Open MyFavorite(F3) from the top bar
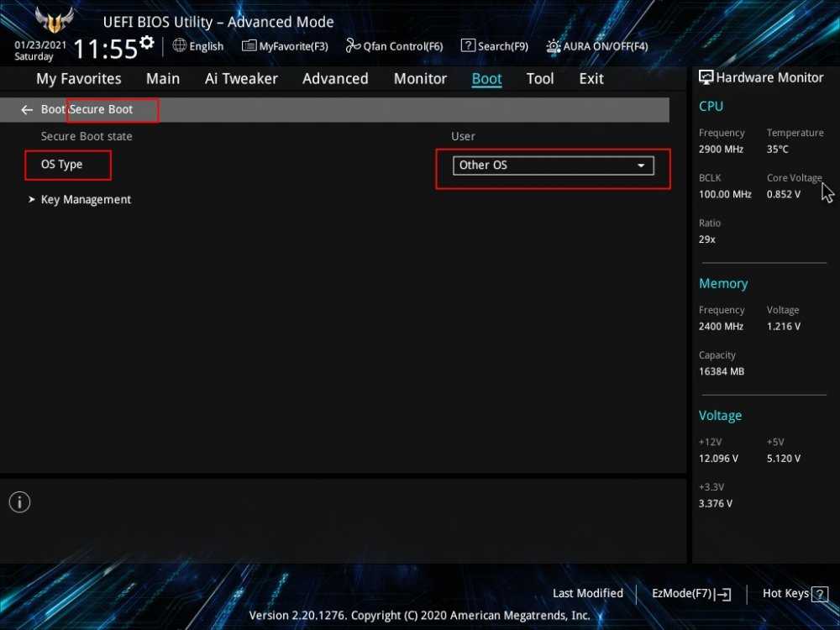The image size is (840, 630). (x=285, y=46)
